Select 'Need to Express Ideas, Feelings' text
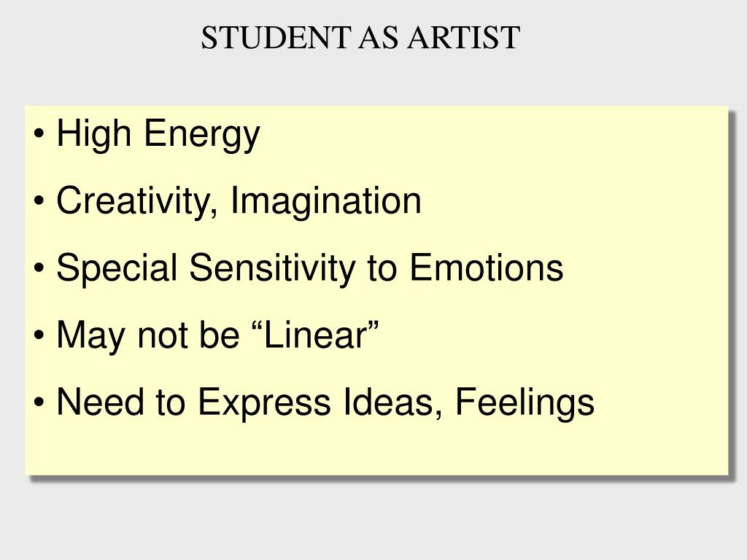This screenshot has height=560, width=747. tap(325, 403)
